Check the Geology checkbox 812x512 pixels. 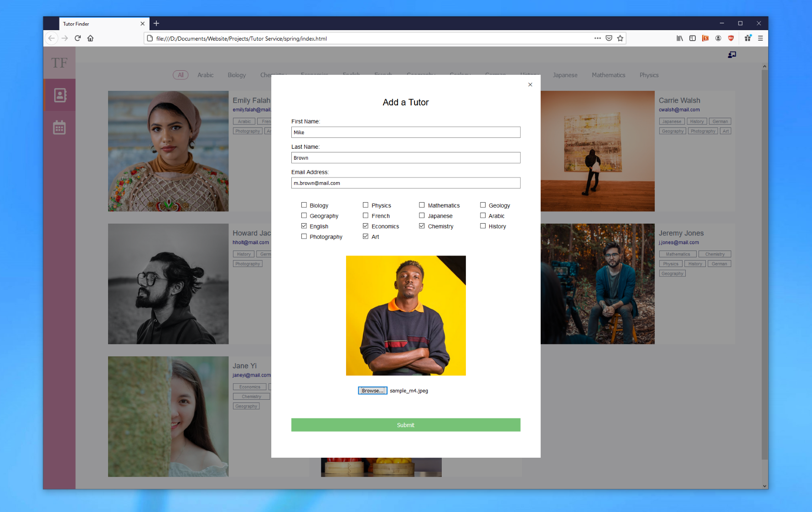[x=483, y=205]
